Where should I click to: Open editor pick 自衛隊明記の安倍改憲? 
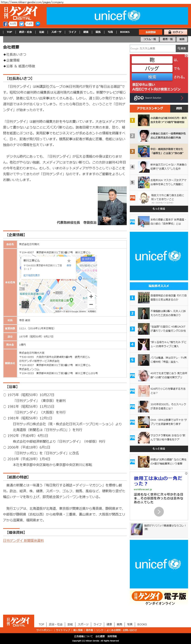[x=168, y=297]
